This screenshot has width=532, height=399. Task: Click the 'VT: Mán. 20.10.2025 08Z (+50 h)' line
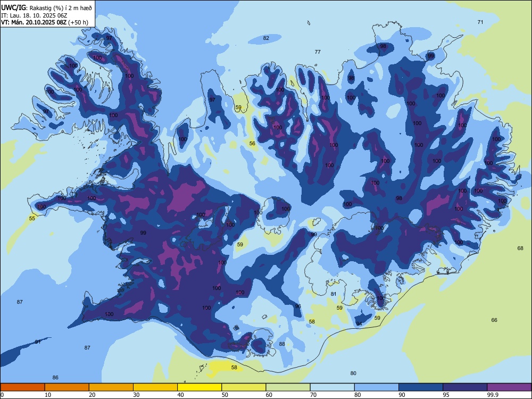coord(45,22)
